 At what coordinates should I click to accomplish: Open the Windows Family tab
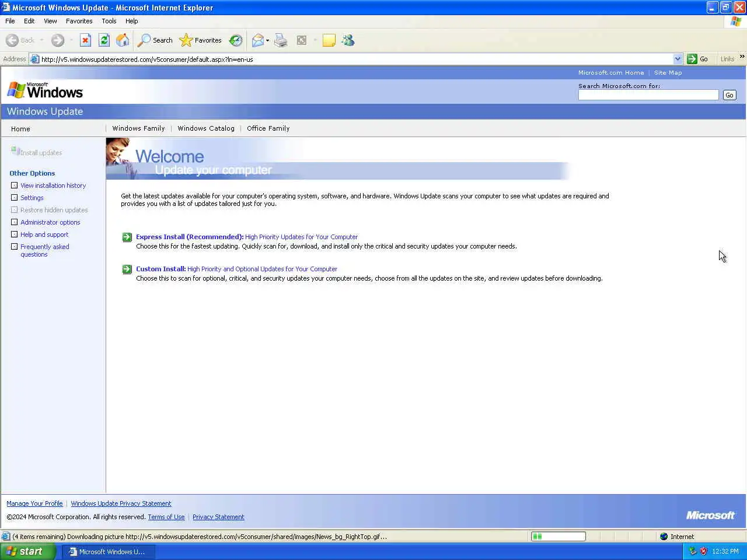point(138,128)
